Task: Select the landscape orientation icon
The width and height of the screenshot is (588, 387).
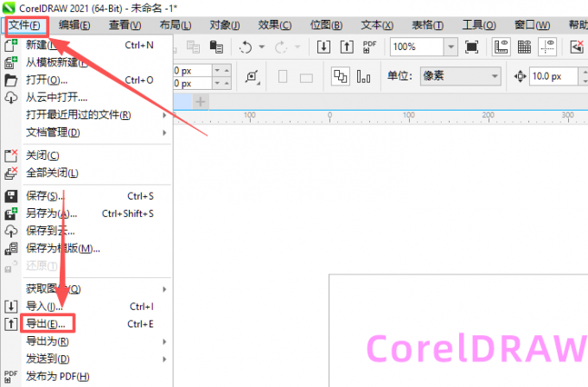Action: coord(306,78)
